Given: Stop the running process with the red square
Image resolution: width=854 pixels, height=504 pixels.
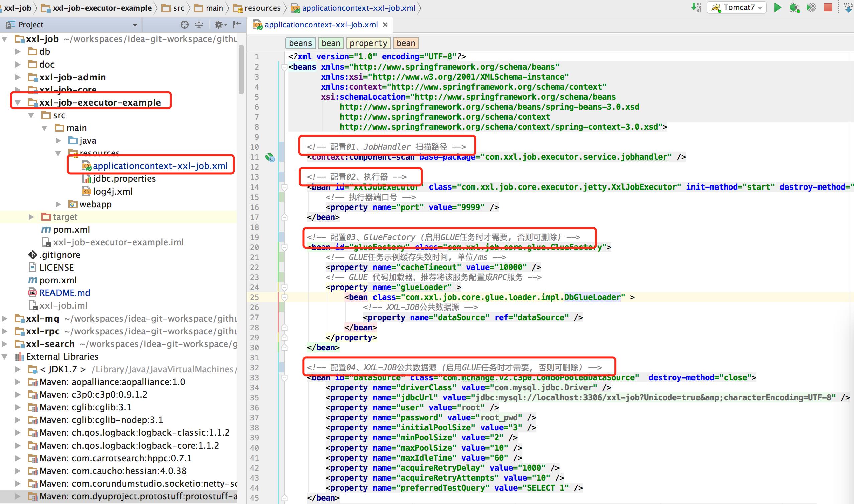Looking at the screenshot, I should 828,7.
